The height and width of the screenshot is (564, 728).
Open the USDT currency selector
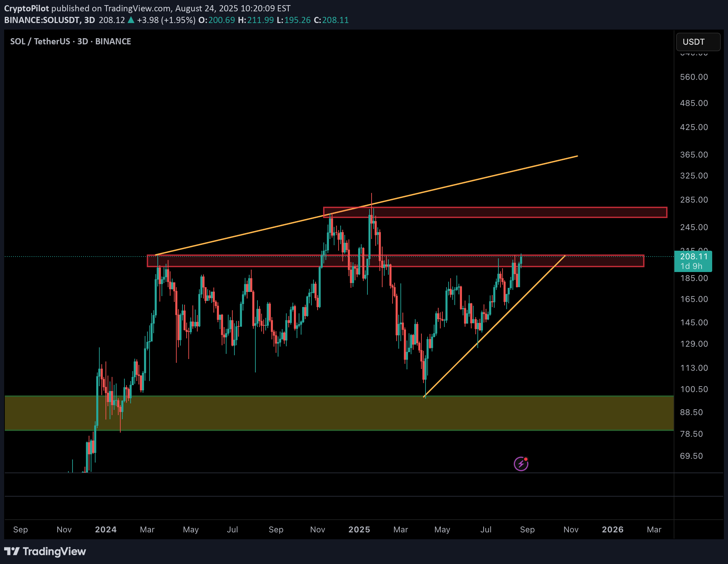698,42
